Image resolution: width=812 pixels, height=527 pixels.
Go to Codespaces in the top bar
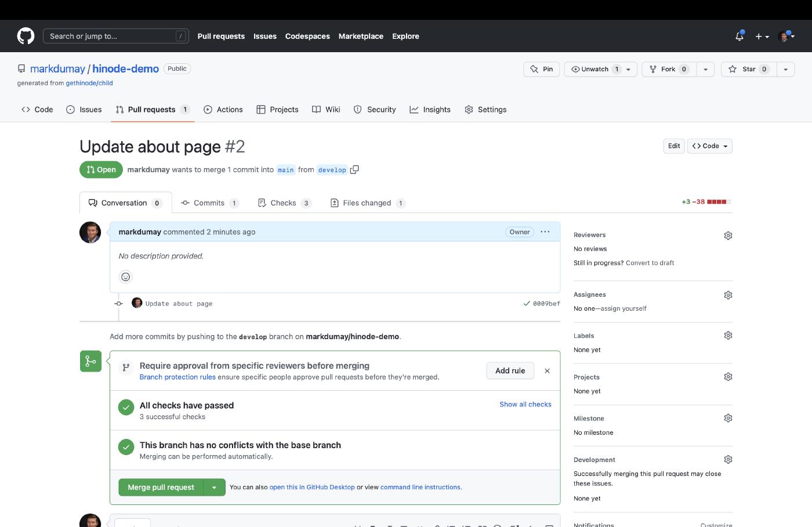point(307,36)
